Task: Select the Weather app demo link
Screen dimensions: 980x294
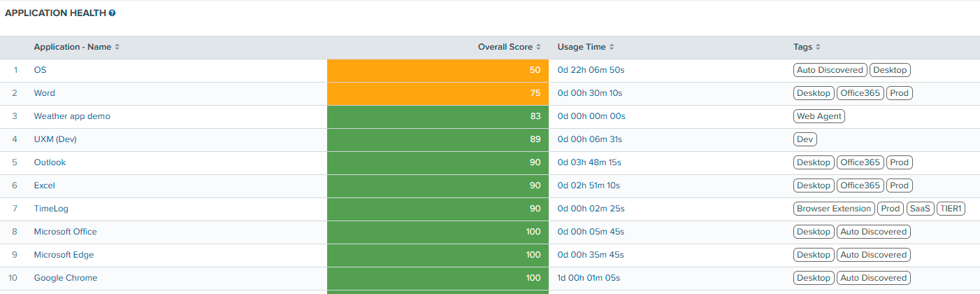Action: point(72,116)
